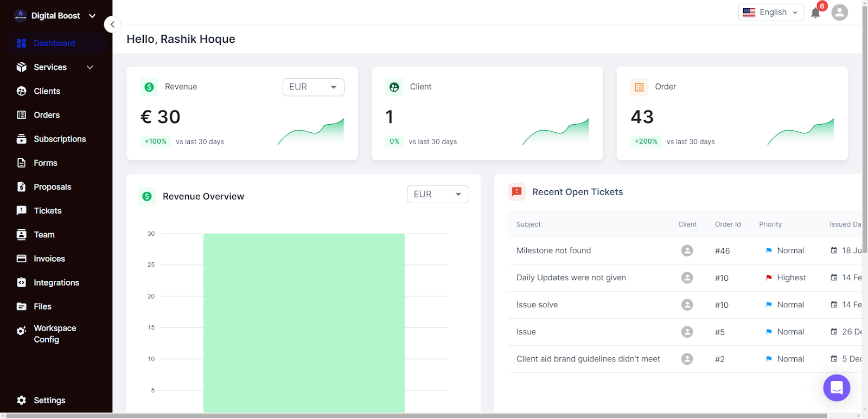Click the Files folder icon
Screen dimensions: 868x419
[22, 306]
